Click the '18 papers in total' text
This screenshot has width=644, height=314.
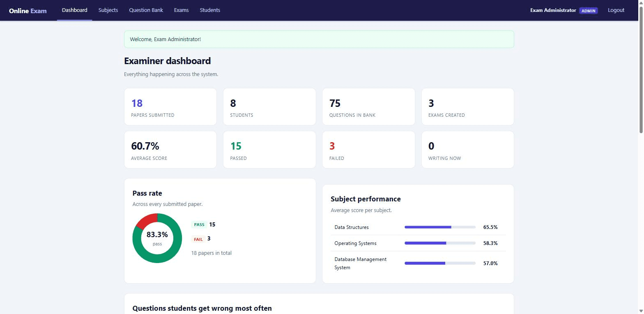click(212, 253)
